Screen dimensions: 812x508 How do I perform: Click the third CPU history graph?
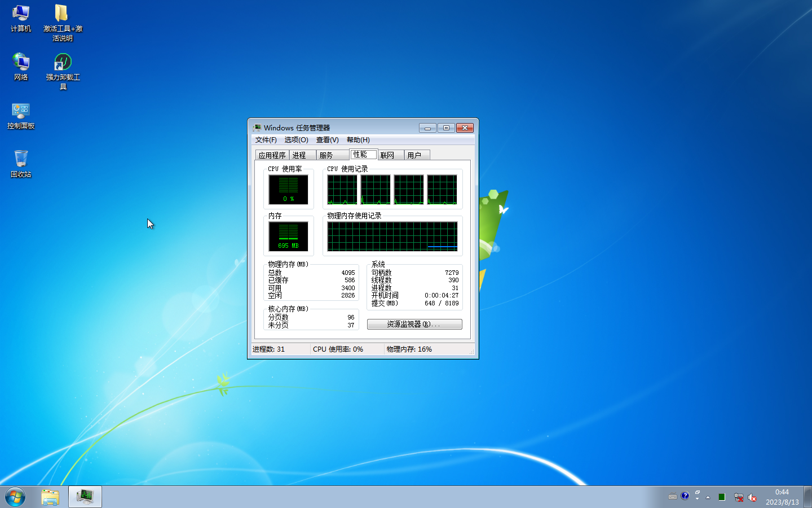(409, 189)
